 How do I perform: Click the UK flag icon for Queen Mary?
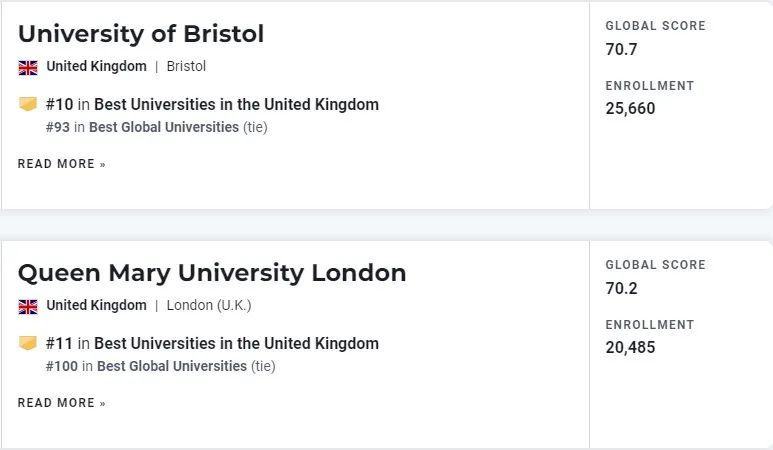coord(28,306)
